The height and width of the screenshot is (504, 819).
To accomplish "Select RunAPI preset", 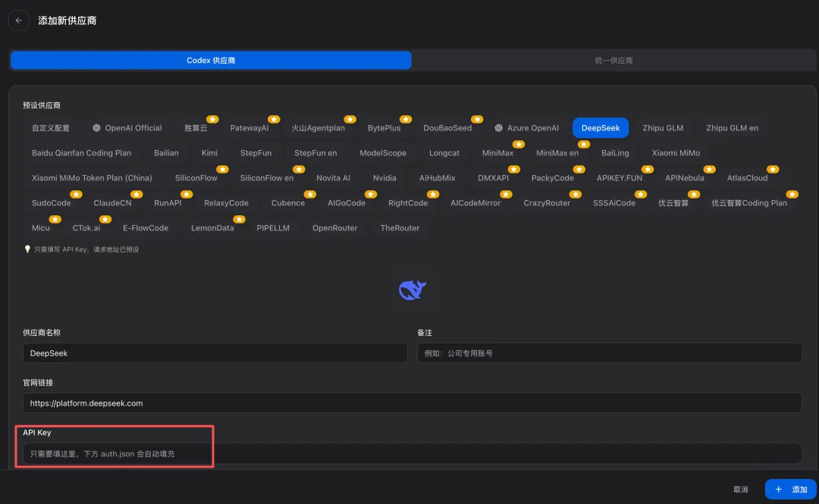I will click(168, 203).
